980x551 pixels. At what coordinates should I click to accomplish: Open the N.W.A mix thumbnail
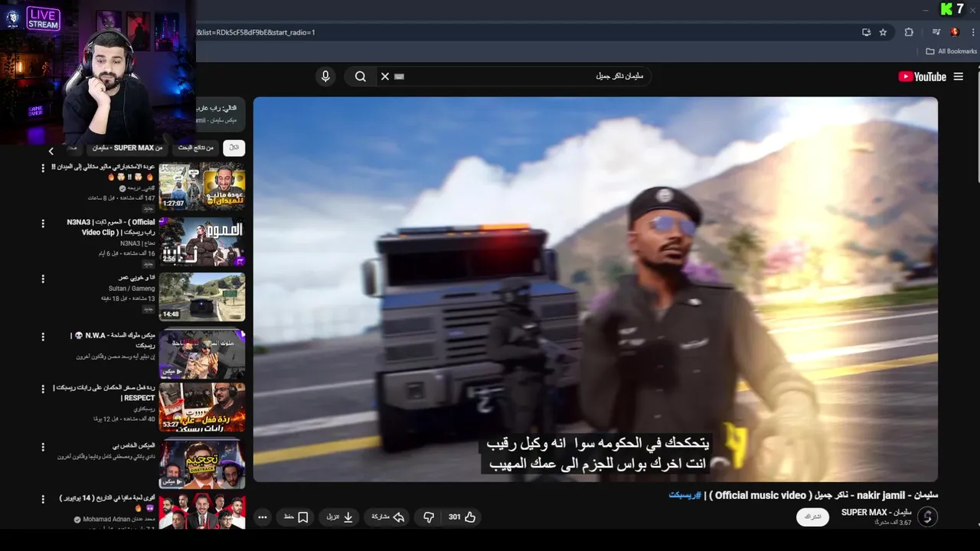(202, 353)
